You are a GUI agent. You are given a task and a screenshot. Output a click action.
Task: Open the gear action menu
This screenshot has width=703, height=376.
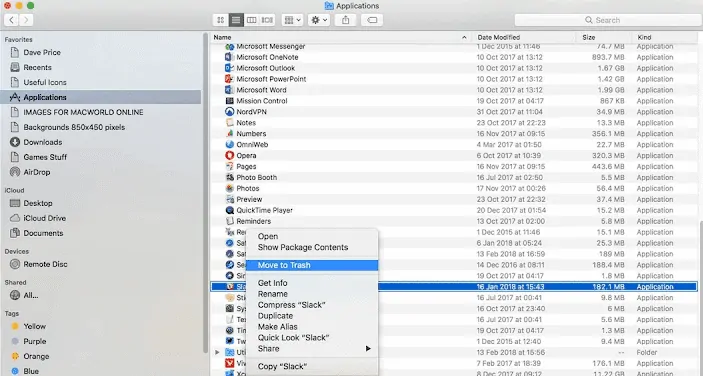click(319, 20)
